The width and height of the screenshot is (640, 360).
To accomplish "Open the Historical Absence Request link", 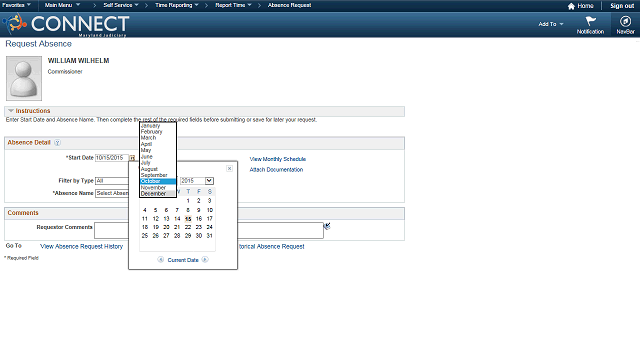I will (x=271, y=247).
